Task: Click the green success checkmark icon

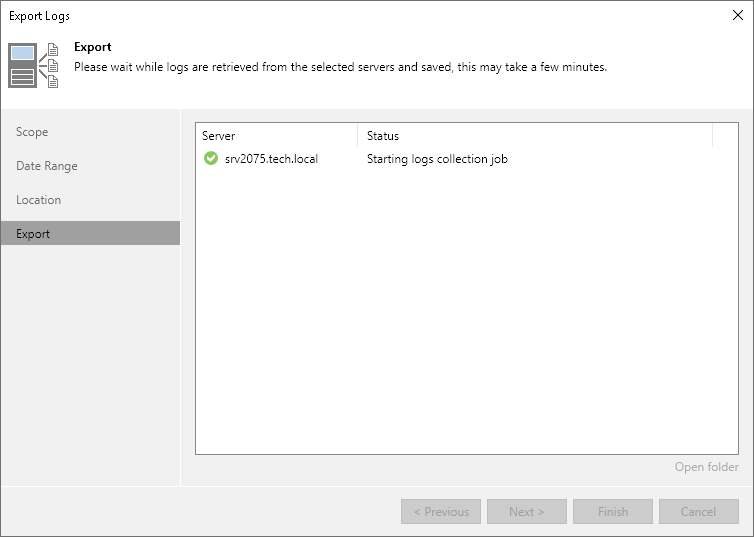Action: [x=210, y=159]
